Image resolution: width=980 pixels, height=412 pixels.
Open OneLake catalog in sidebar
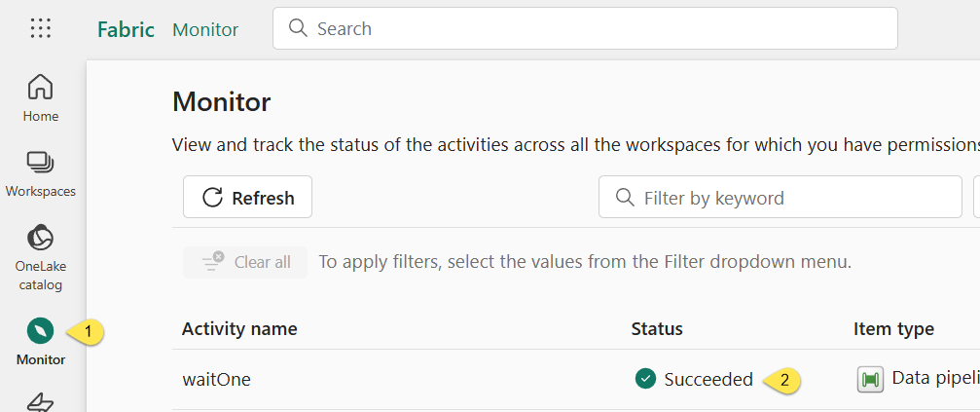(41, 257)
